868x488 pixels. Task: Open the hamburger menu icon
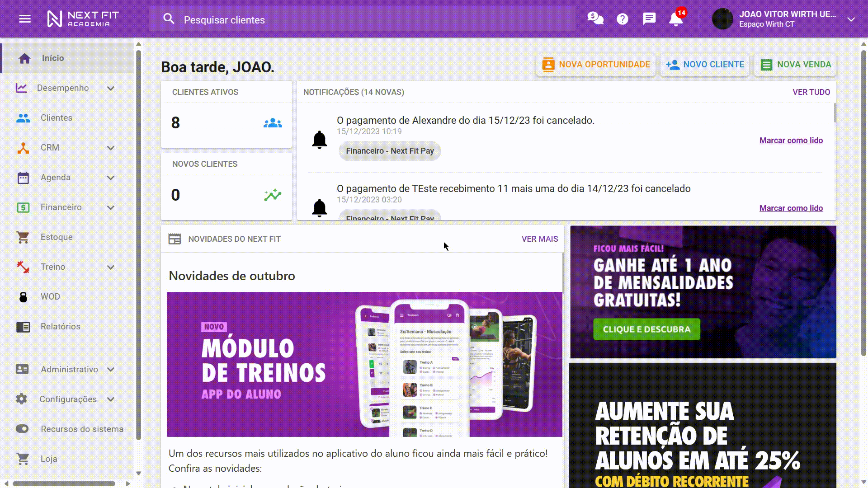click(x=25, y=19)
